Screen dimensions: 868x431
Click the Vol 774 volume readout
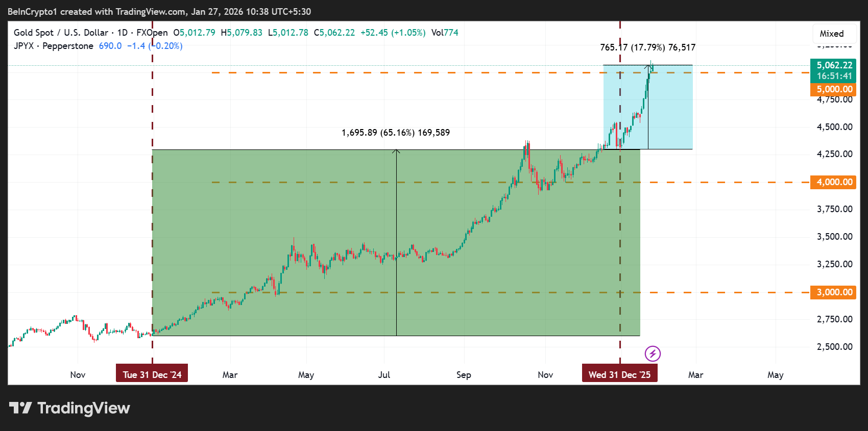[445, 33]
